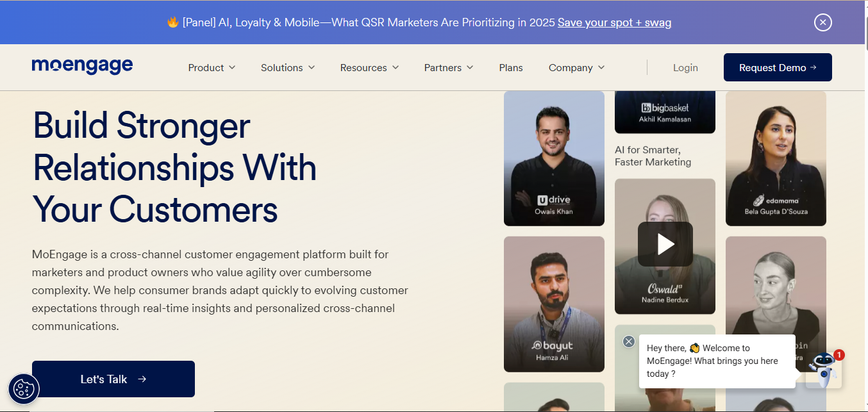Click the Build Stronger Relationships headline
Viewport: 868px width, 412px height.
tap(174, 167)
